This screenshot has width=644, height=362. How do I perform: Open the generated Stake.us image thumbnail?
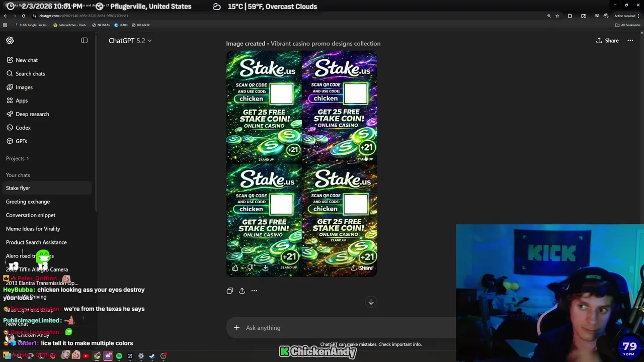302,163
